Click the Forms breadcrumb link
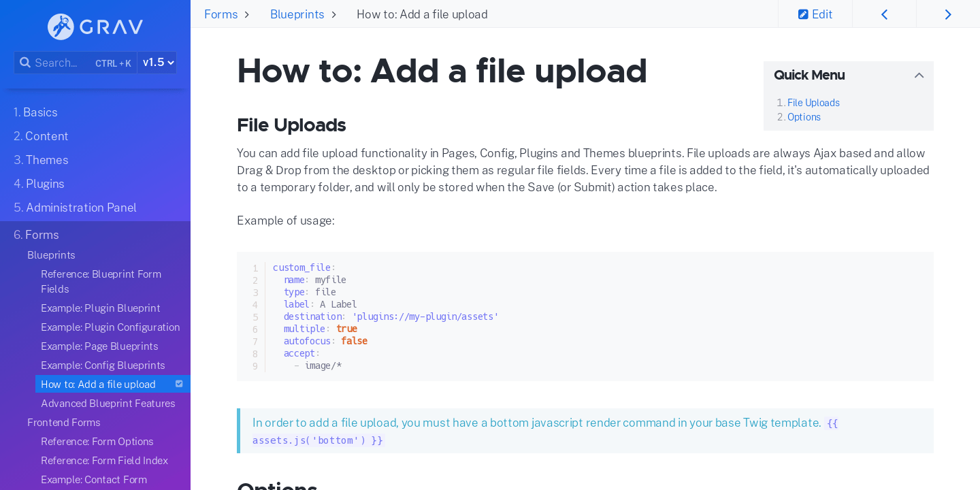Screen dimensions: 980x490 [220, 14]
